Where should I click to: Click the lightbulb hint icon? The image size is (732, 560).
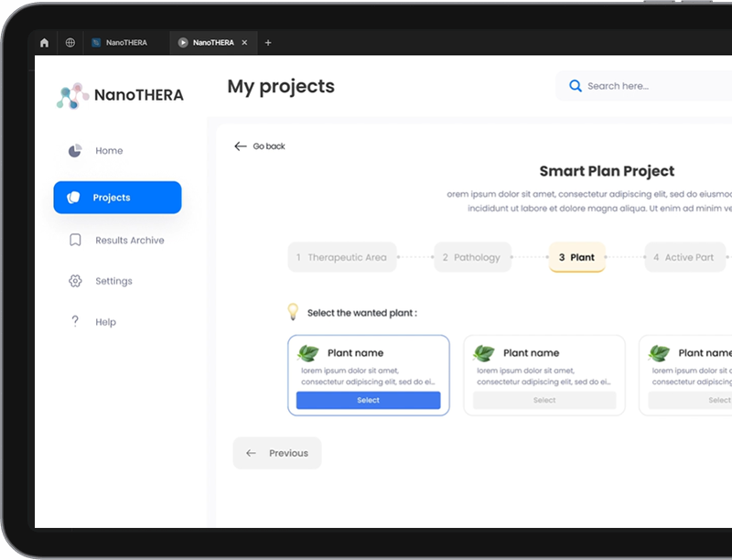293,312
